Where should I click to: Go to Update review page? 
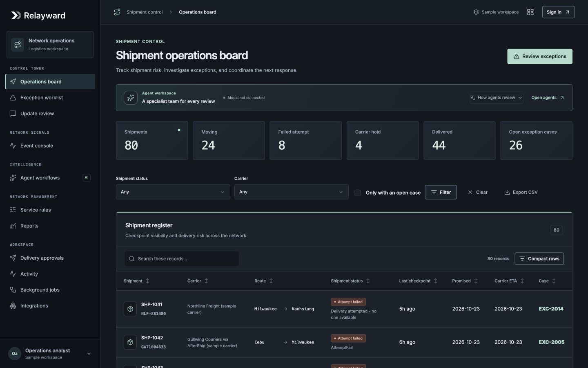[50, 114]
